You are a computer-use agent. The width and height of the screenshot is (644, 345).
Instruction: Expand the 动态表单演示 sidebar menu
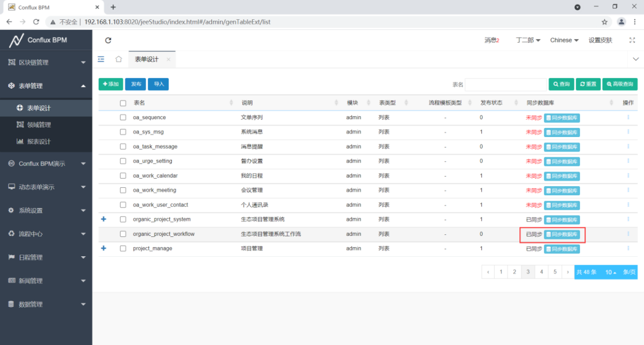(46, 187)
